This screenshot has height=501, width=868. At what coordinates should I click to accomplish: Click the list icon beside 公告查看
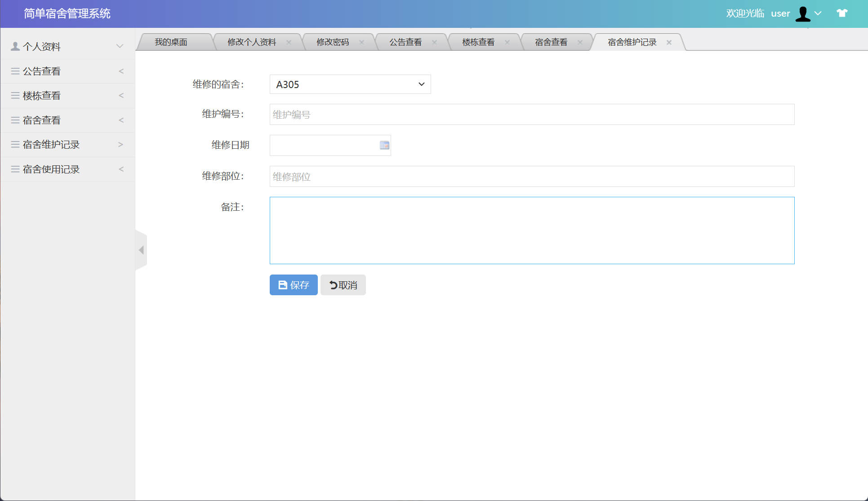tap(14, 71)
